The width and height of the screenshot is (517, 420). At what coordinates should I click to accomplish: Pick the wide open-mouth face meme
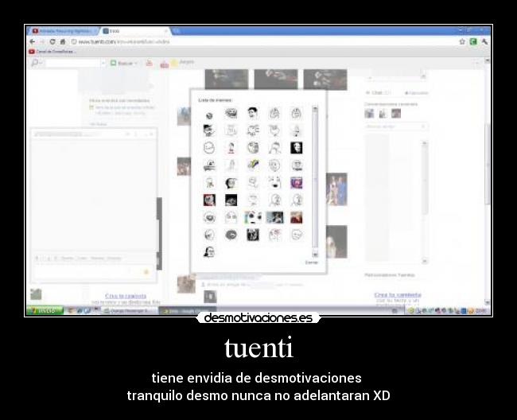274,183
